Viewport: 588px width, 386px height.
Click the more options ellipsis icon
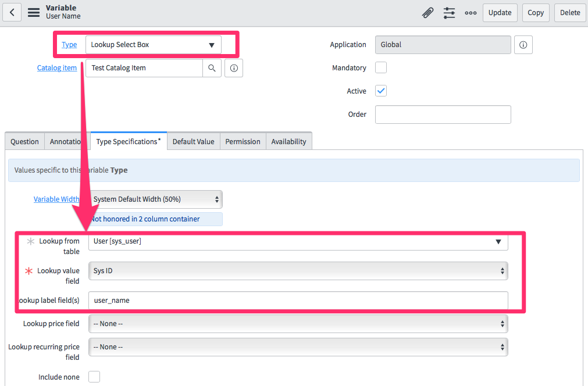(471, 12)
